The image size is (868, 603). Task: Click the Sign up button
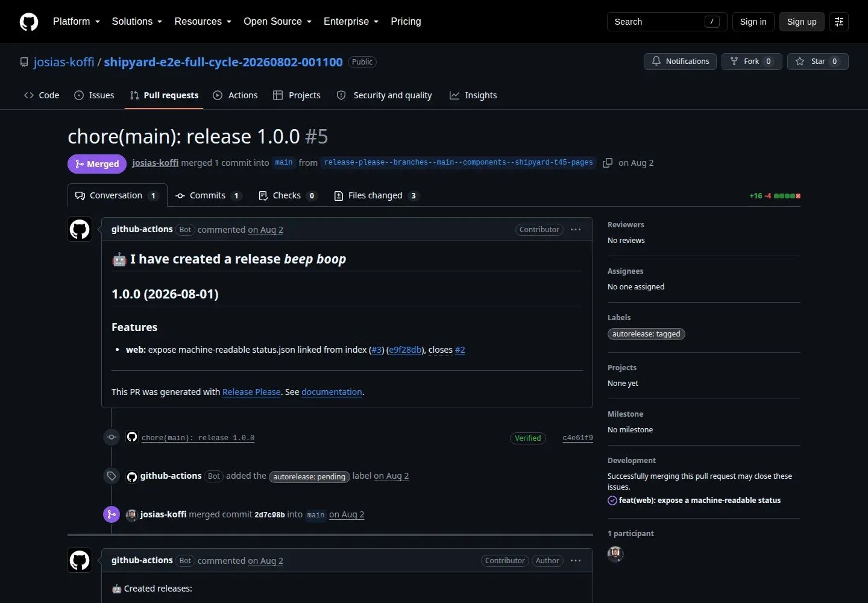[x=802, y=22]
